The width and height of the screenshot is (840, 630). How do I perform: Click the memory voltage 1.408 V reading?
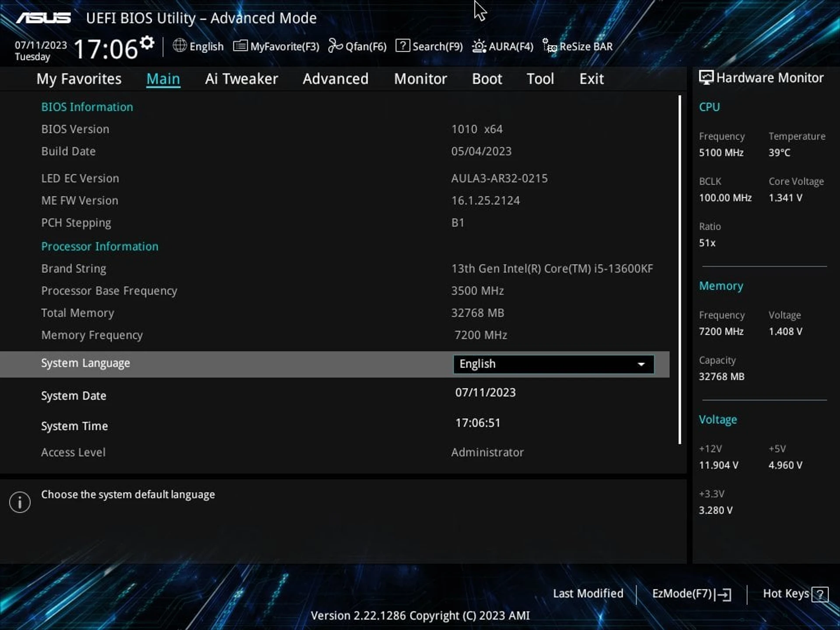click(x=786, y=332)
